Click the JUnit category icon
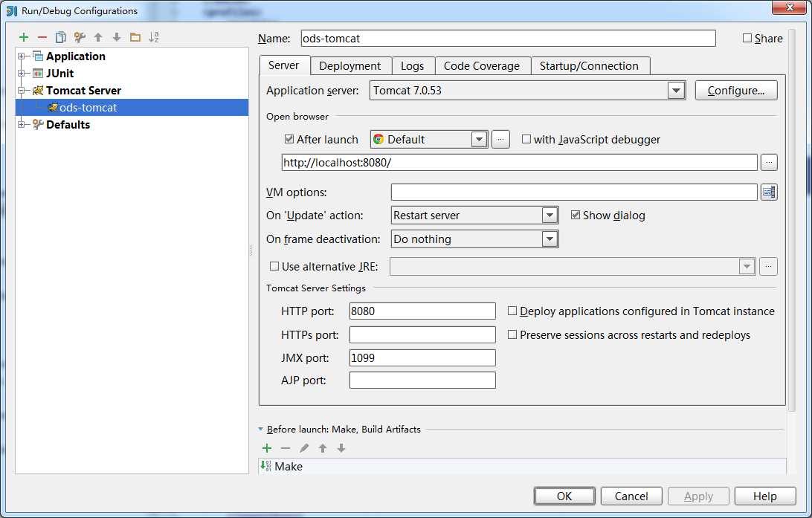Screen dimensions: 812x518 (38, 73)
